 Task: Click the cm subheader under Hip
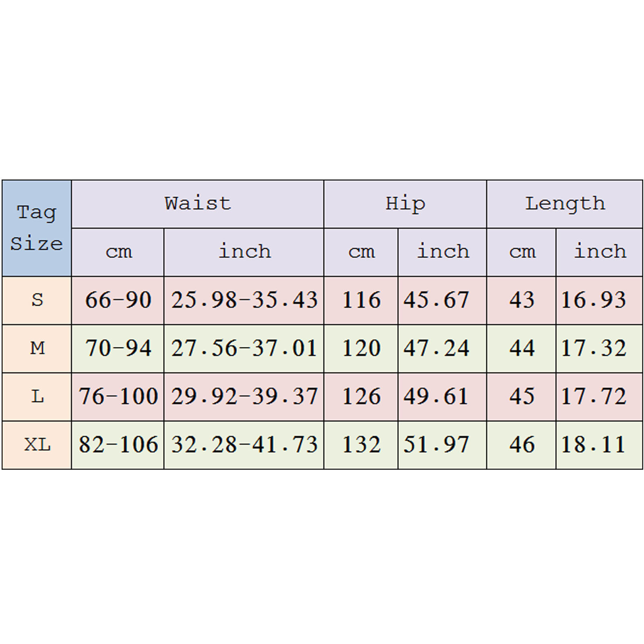point(361,252)
